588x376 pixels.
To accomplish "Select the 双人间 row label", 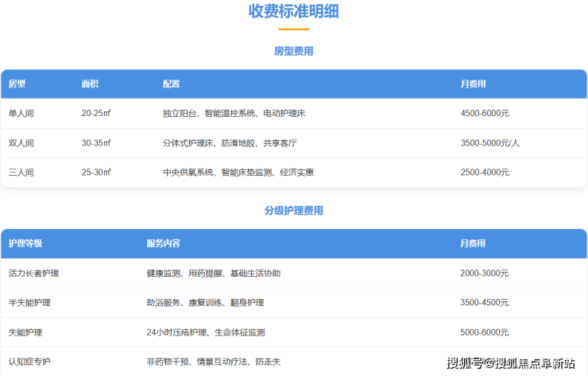I will [21, 143].
